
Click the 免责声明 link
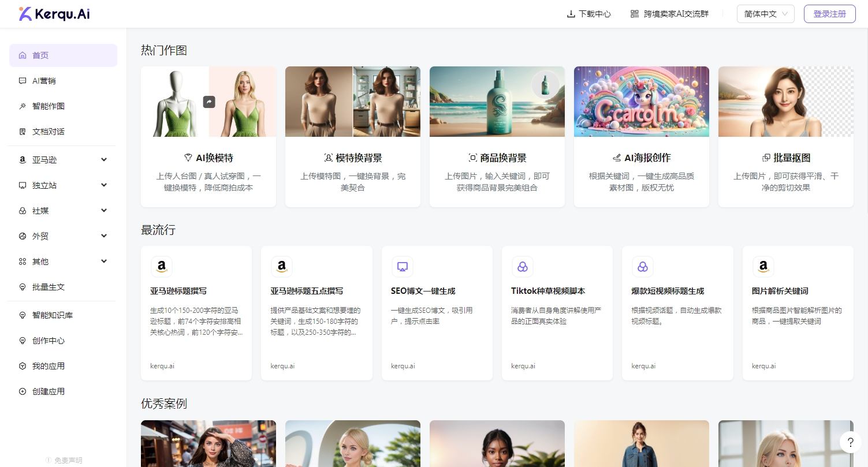point(64,460)
